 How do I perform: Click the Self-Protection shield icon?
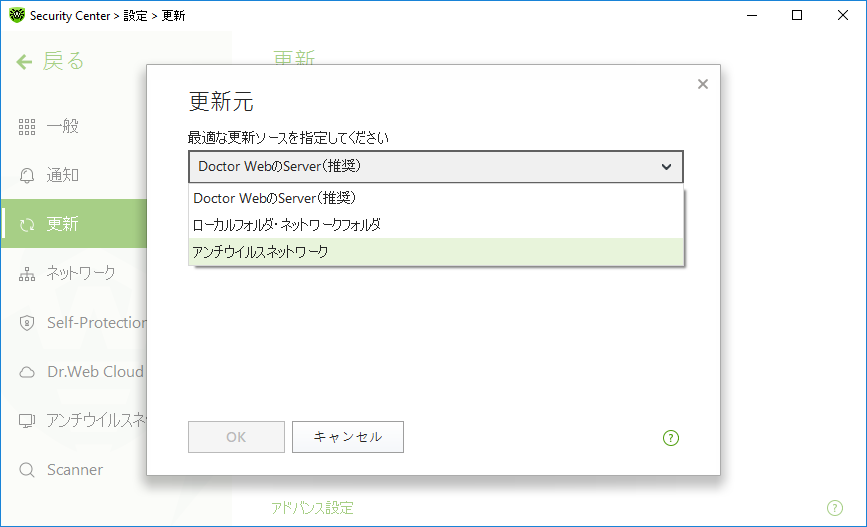27,323
